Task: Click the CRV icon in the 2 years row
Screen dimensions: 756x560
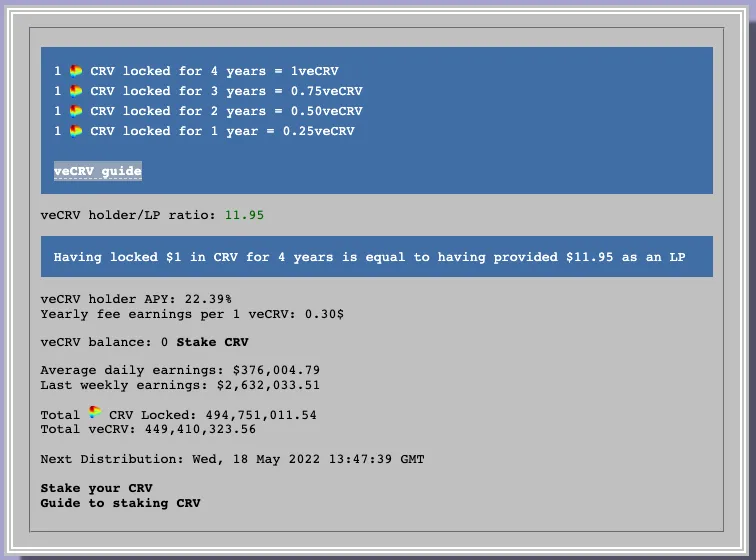Action: [x=76, y=111]
